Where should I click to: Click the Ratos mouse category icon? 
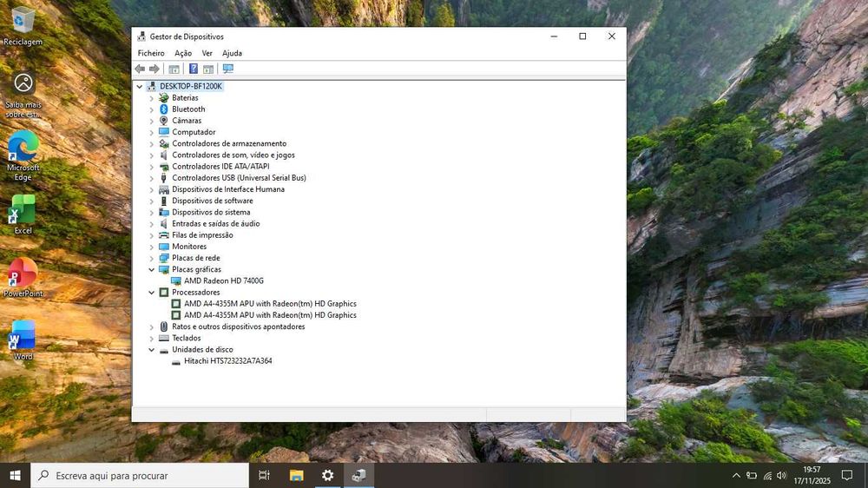(x=164, y=326)
